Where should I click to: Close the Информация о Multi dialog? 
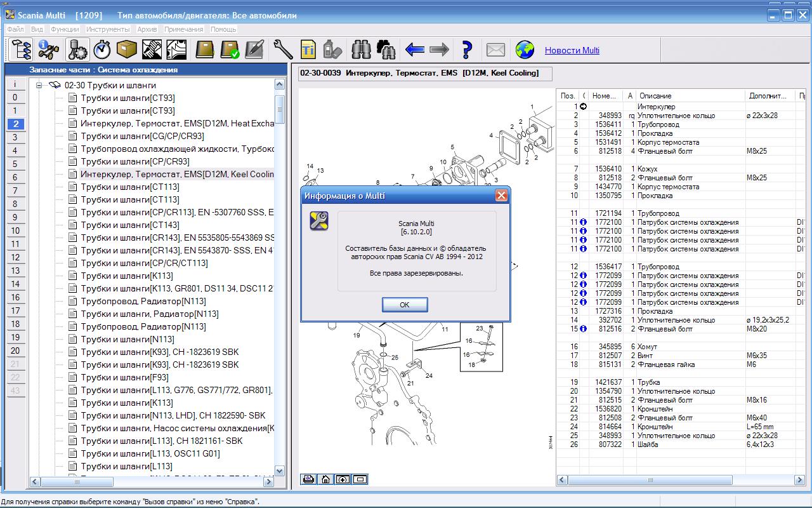click(x=501, y=196)
